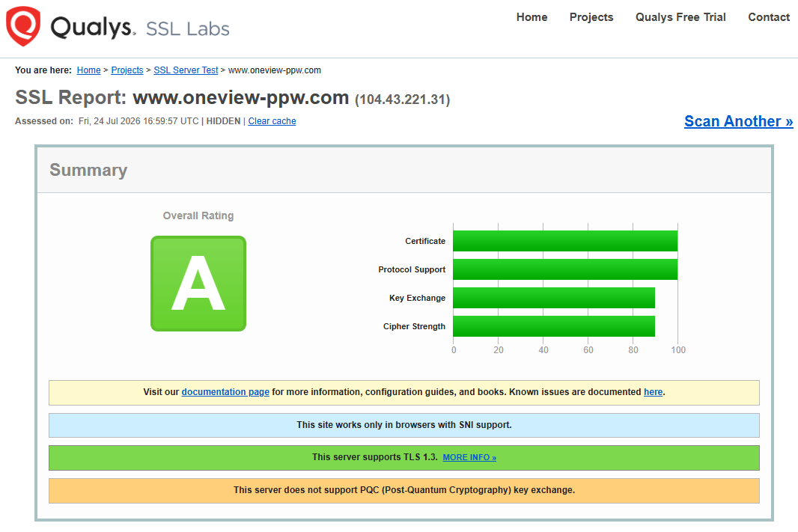Click the HIDDEN status text
The height and width of the screenshot is (532, 798).
[223, 121]
